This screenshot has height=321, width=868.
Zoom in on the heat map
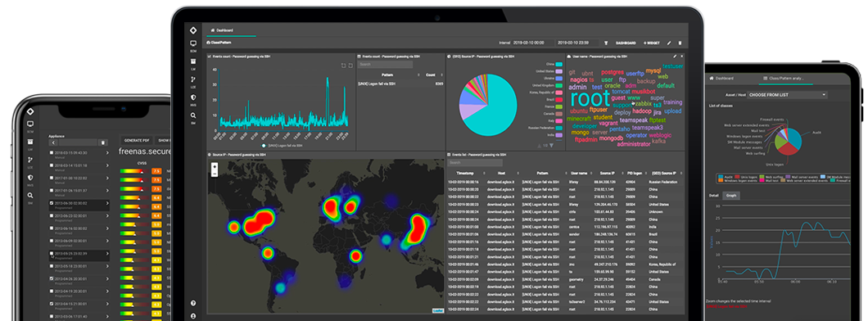click(215, 166)
